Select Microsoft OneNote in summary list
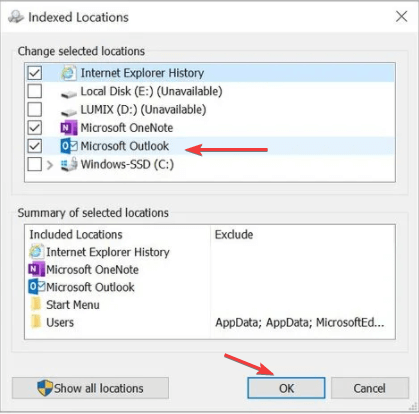This screenshot has height=414, width=419. (x=92, y=270)
